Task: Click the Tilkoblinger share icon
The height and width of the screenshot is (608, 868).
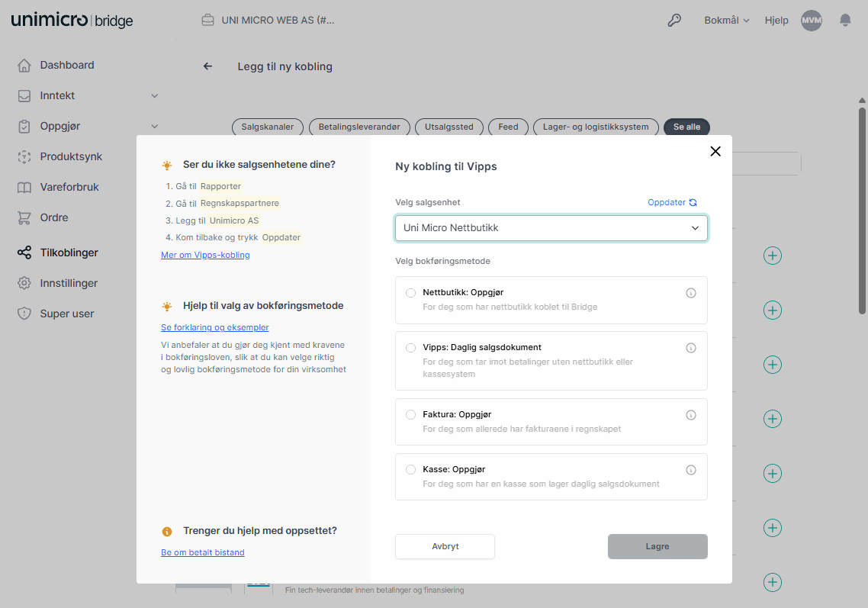Action: point(24,253)
